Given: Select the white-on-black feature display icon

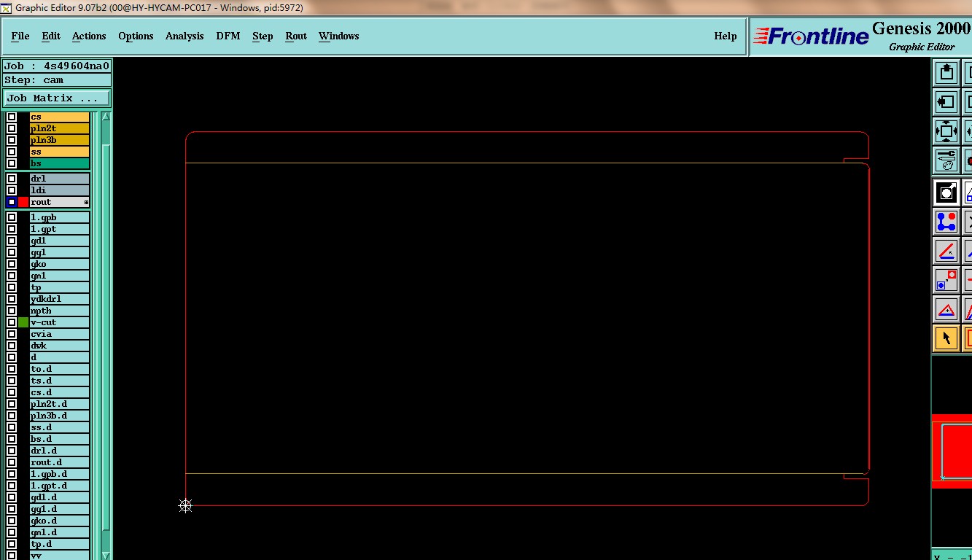Looking at the screenshot, I should [946, 192].
